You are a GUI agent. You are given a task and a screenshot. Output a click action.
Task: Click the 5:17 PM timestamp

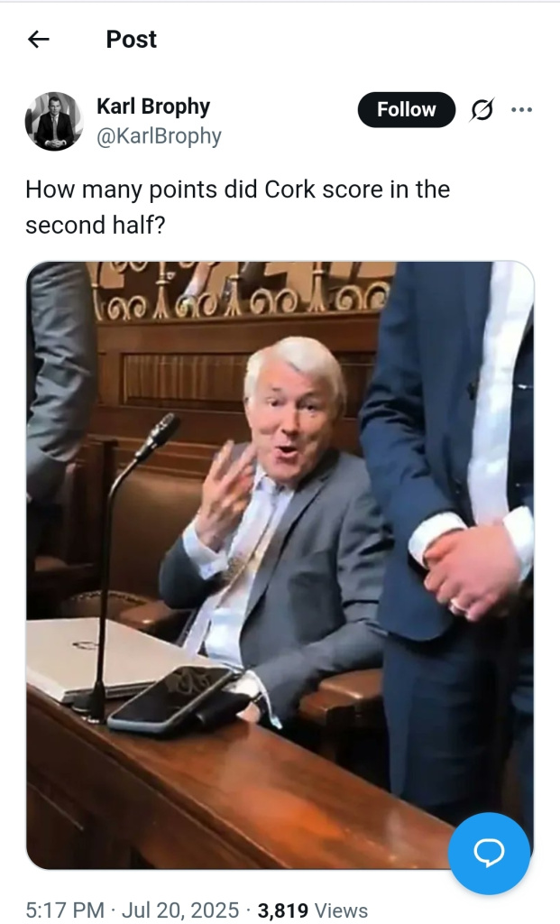[x=65, y=910]
